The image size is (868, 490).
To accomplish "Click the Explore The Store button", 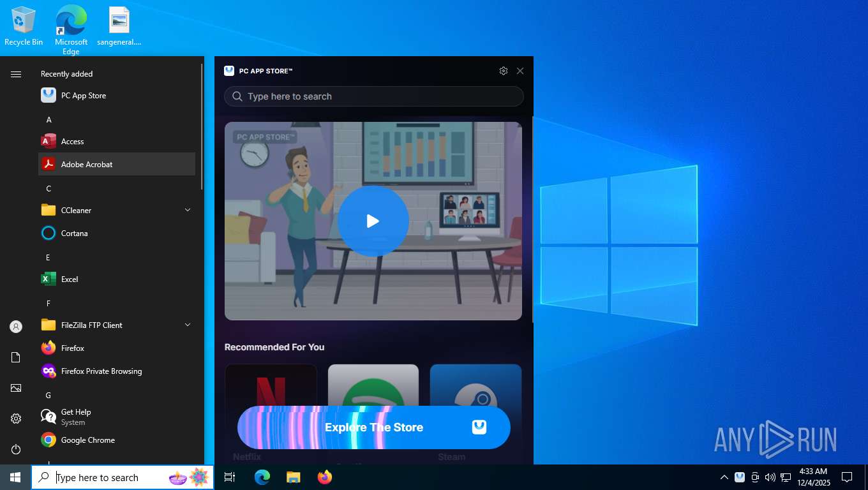I will (374, 427).
